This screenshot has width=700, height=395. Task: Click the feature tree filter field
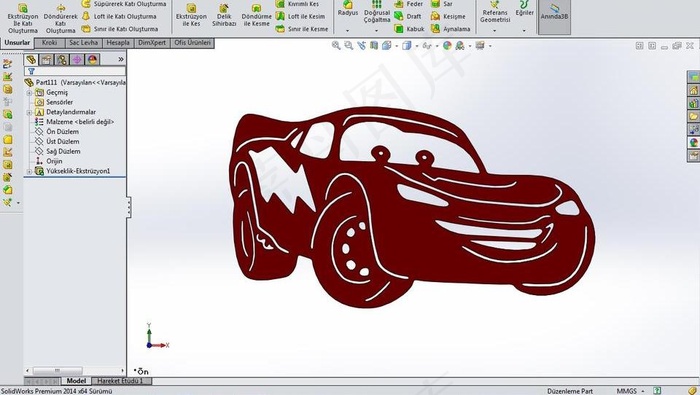tap(75, 71)
